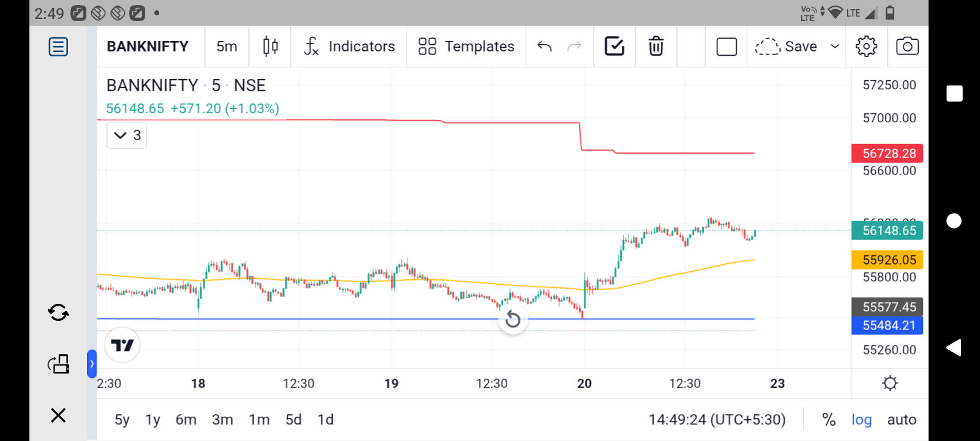Click the battery icon in status bar
The height and width of the screenshot is (441, 980).
(890, 12)
